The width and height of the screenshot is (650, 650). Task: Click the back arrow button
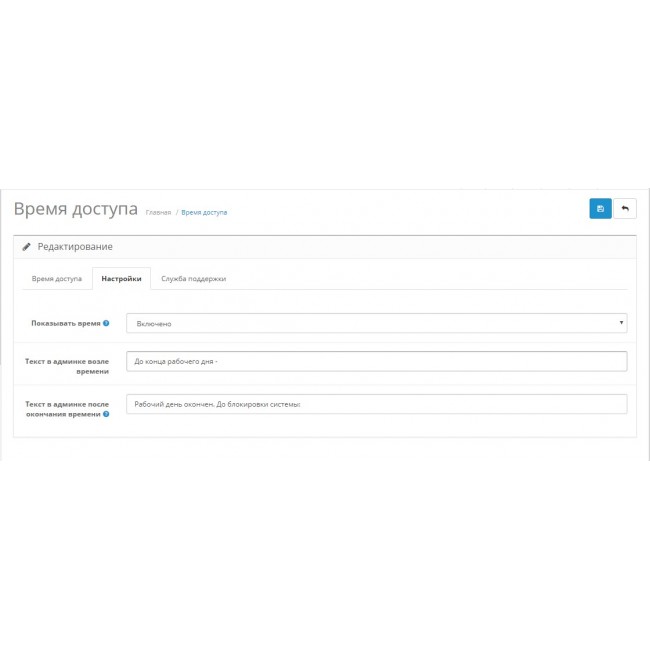(x=625, y=209)
